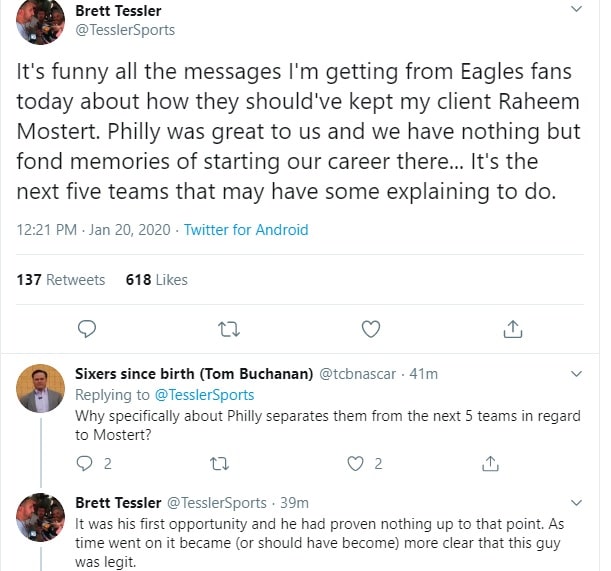The height and width of the screenshot is (571, 611).
Task: Like Brett Tessler's main tweet
Action: coord(371,328)
